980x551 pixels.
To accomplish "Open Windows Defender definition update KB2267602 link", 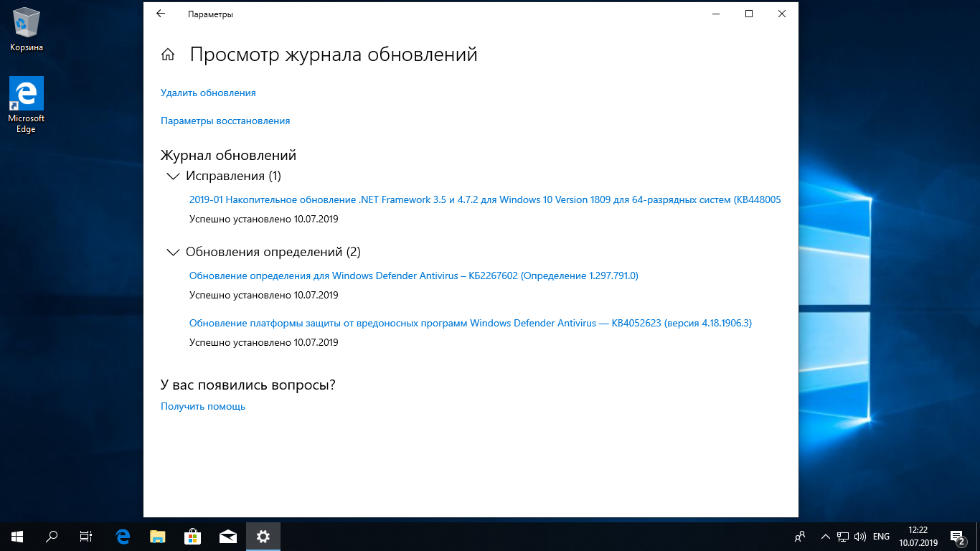I will (x=414, y=275).
